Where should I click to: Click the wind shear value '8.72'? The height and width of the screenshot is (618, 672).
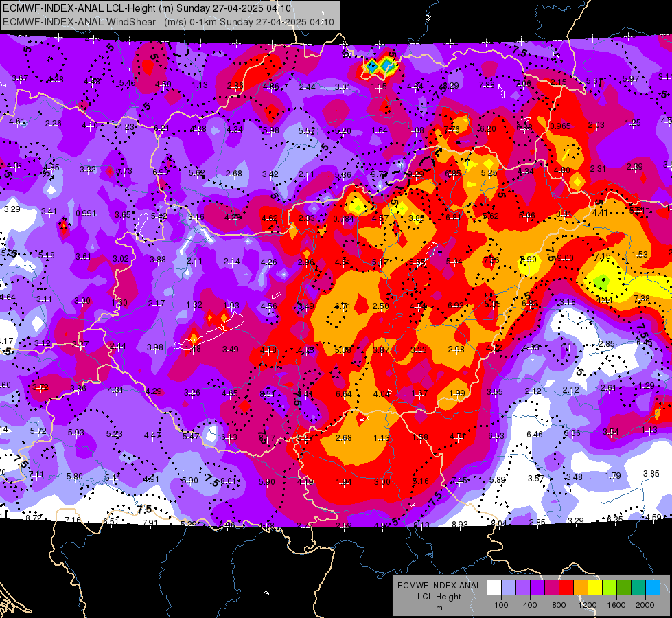tap(34, 518)
